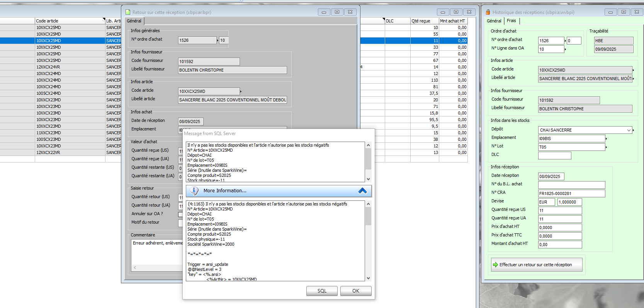Click lookup arrow beside Code article in Historique
The image size is (644, 308).
click(633, 70)
